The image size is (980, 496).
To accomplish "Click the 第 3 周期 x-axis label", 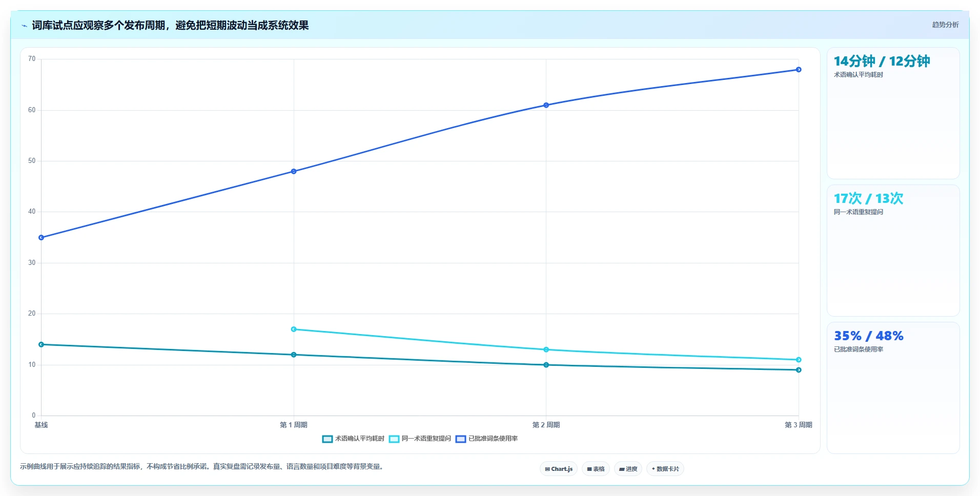I will pos(798,425).
